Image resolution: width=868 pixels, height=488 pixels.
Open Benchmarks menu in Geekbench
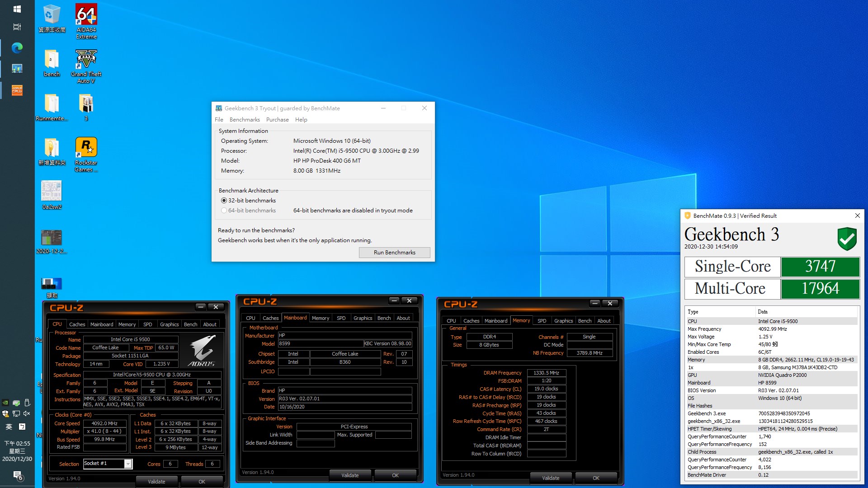[x=245, y=120]
